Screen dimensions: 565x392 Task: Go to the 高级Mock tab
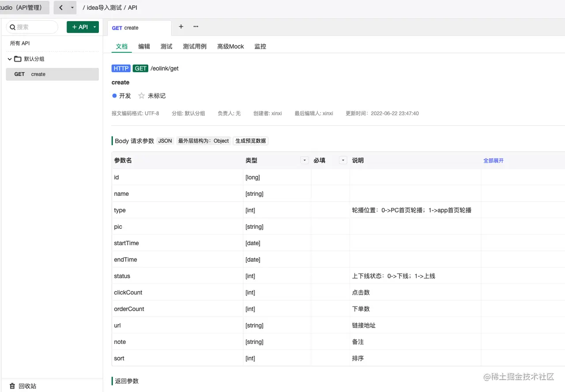[x=230, y=46]
